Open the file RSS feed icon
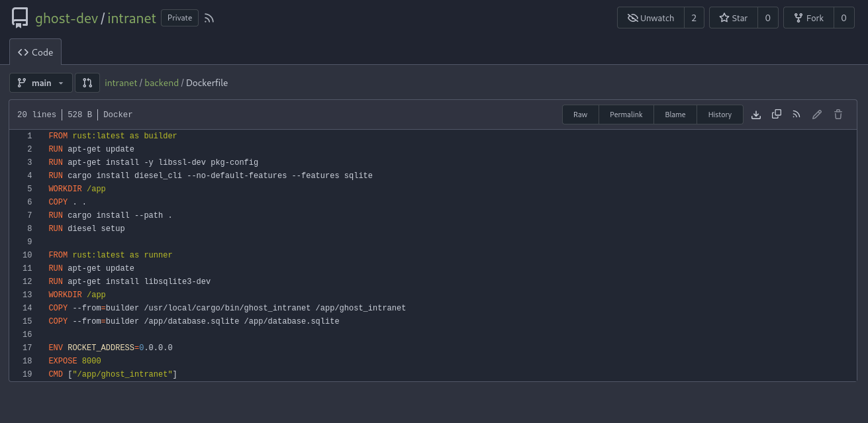868x423 pixels. [x=796, y=115]
